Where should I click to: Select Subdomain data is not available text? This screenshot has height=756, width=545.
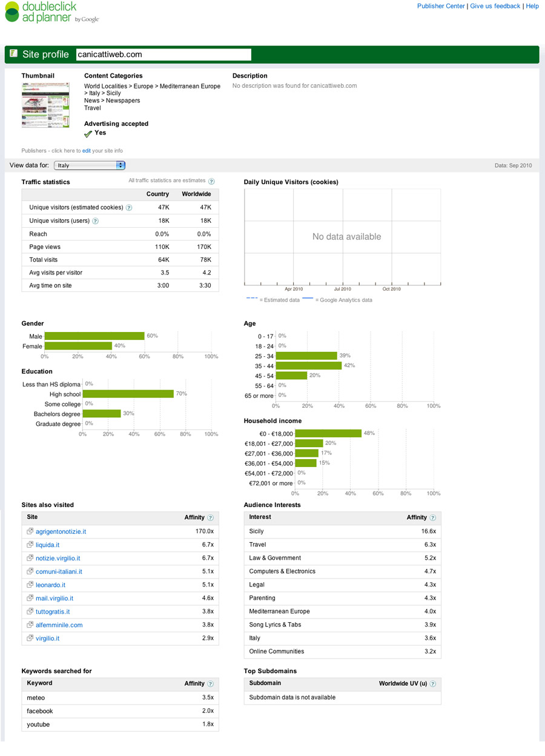(x=292, y=698)
